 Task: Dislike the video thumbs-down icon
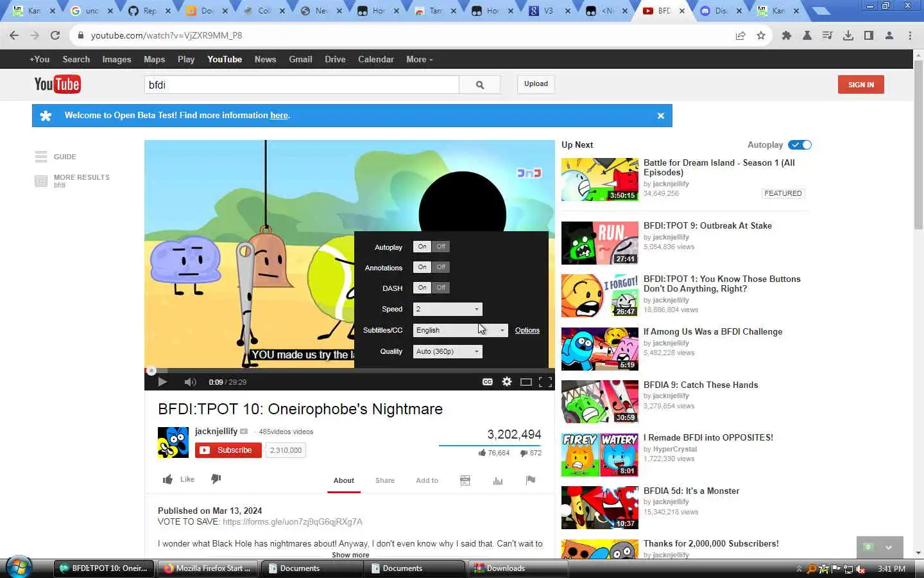coord(216,479)
